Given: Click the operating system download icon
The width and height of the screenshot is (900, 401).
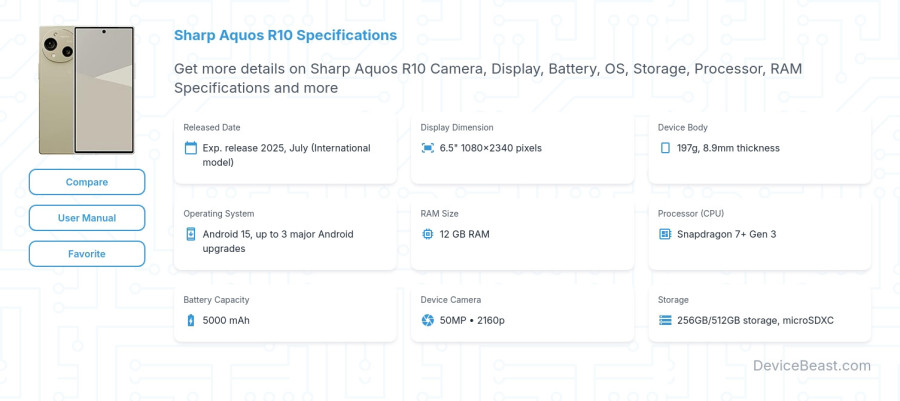Looking at the screenshot, I should point(191,234).
